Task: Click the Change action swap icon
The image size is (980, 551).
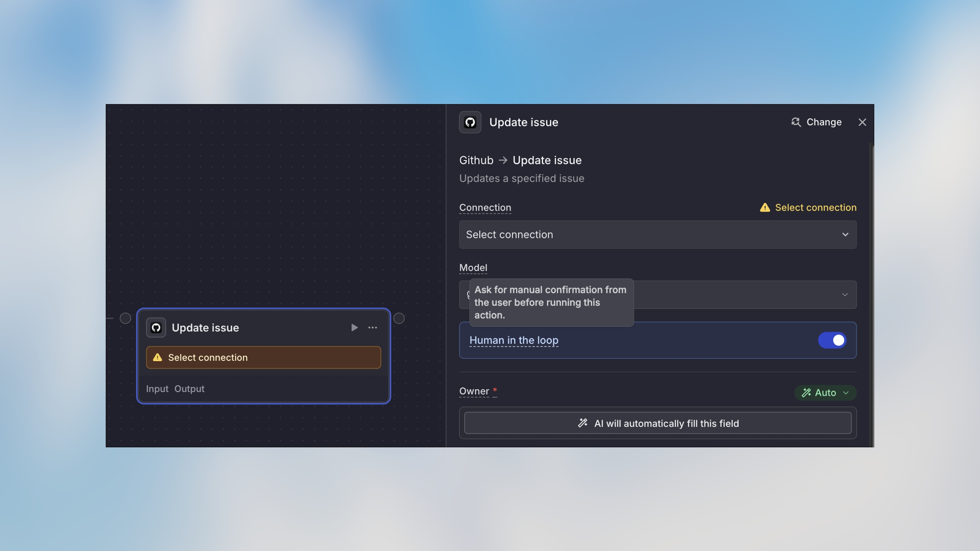Action: pos(795,122)
